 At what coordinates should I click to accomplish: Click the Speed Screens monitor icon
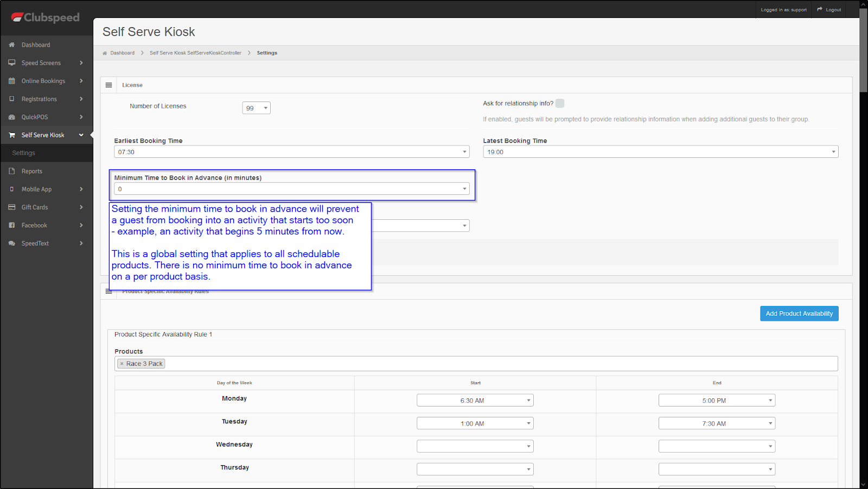(12, 63)
